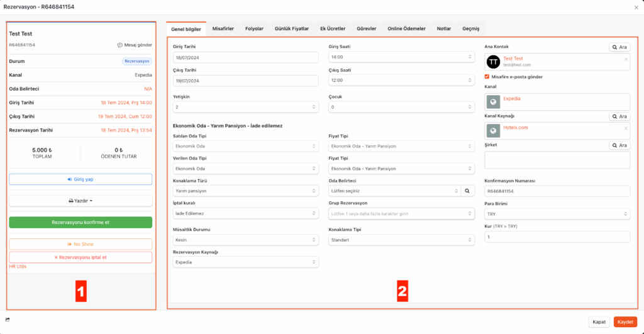This screenshot has width=644, height=334.
Task: Remove Test Test contact with X icon
Action: 625,59
